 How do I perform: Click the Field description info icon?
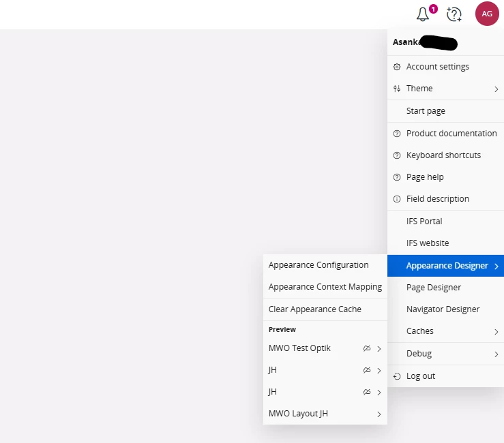tap(397, 199)
